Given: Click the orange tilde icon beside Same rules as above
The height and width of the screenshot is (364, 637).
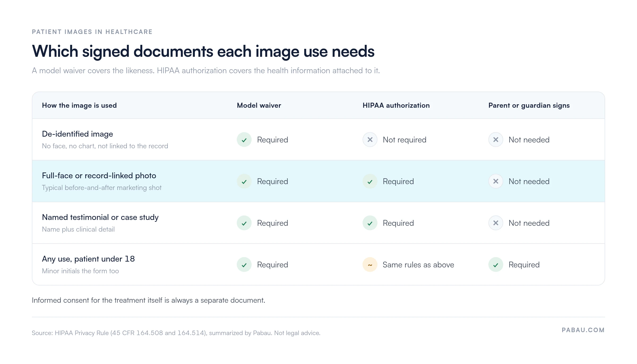Looking at the screenshot, I should click(x=370, y=265).
